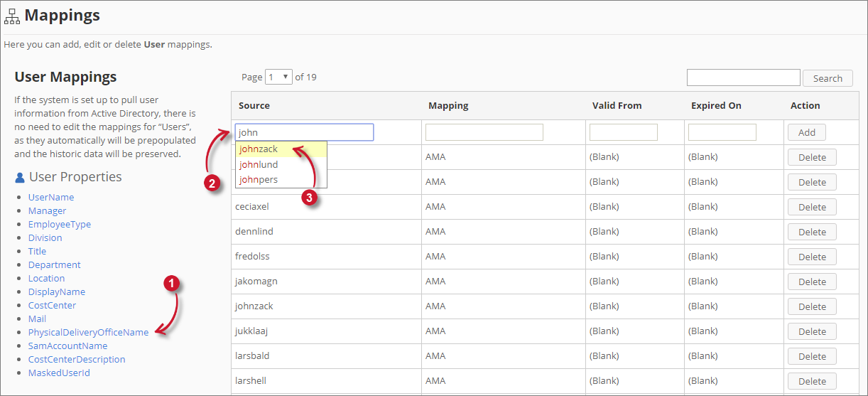Open the Mail property link

(x=37, y=319)
